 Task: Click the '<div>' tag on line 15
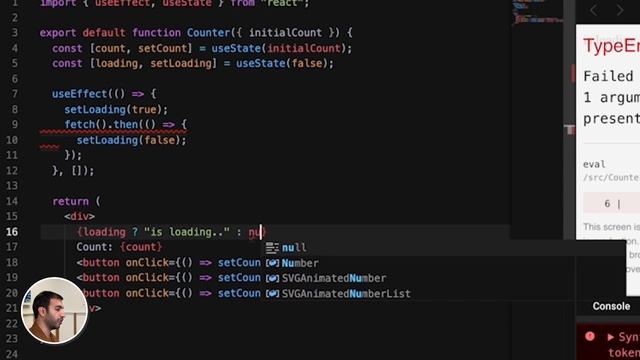tap(79, 216)
